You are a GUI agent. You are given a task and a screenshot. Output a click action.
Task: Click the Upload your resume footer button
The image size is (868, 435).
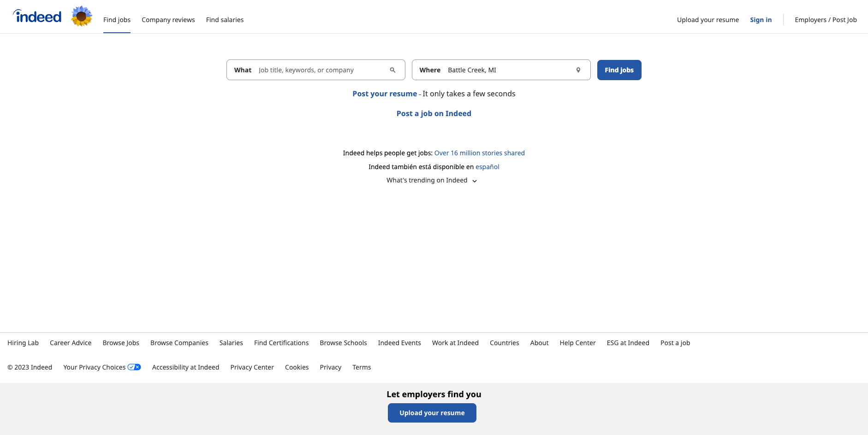(432, 413)
